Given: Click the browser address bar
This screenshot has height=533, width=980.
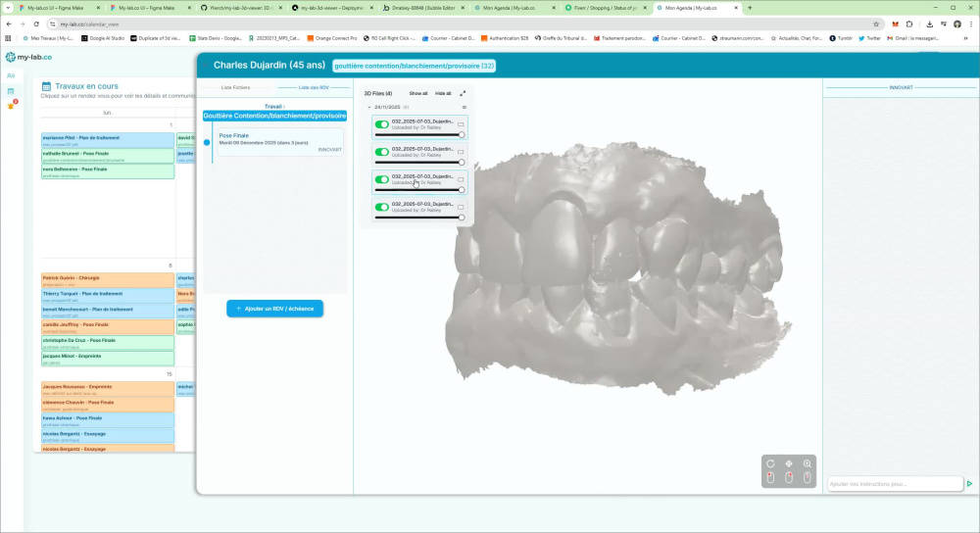Looking at the screenshot, I should (x=463, y=24).
